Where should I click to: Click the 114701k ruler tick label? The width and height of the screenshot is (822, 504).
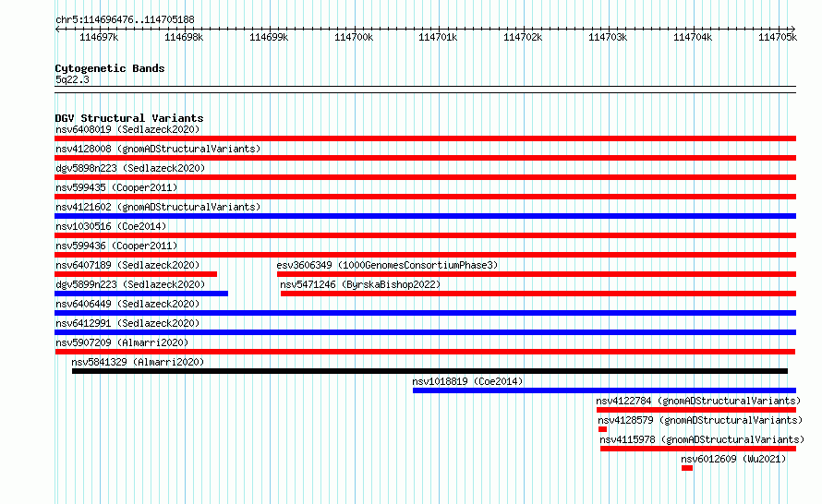tap(438, 37)
